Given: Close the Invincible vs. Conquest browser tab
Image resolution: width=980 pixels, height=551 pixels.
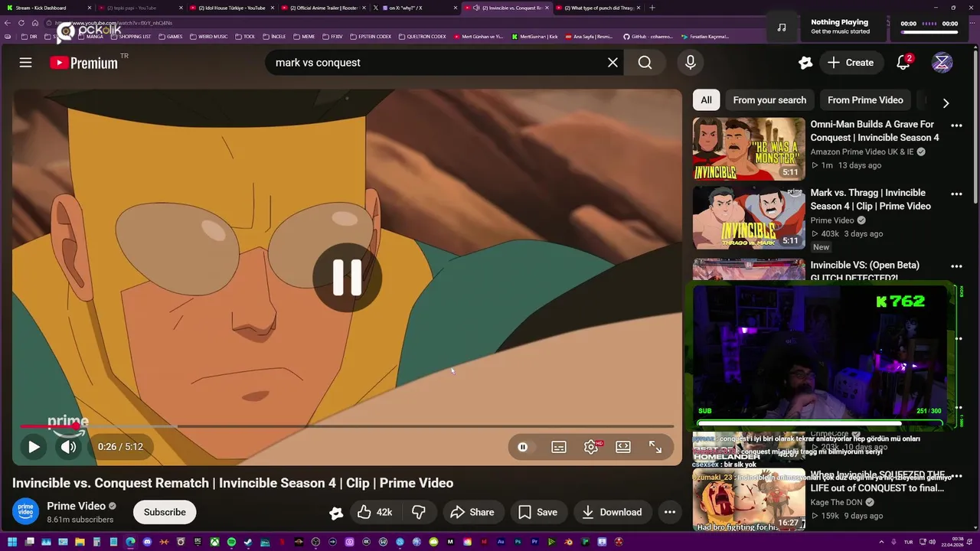Looking at the screenshot, I should tap(547, 8).
